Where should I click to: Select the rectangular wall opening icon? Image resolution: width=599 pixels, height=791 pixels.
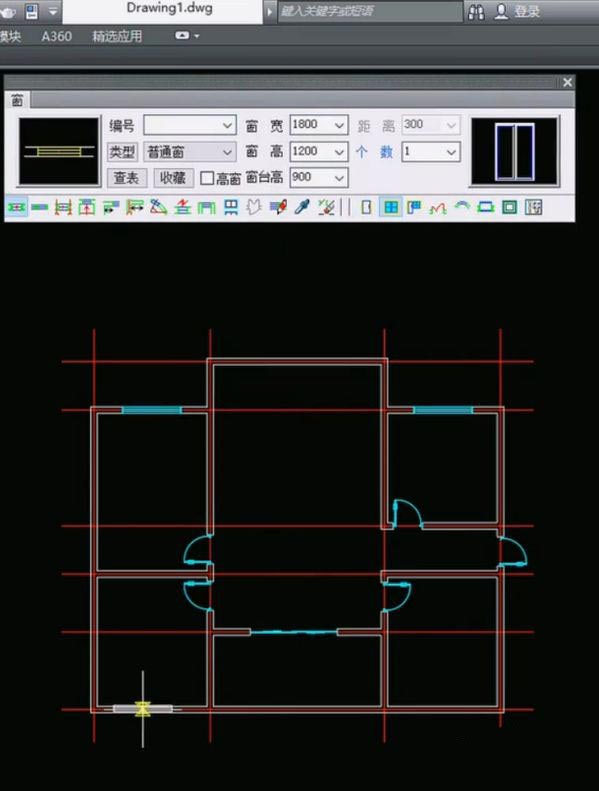click(x=509, y=207)
